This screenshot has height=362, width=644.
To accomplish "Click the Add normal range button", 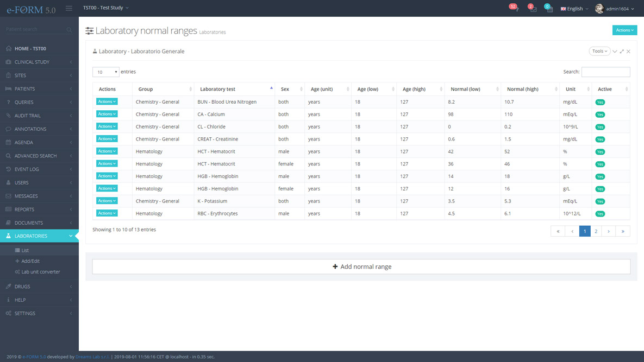I will pyautogui.click(x=361, y=266).
